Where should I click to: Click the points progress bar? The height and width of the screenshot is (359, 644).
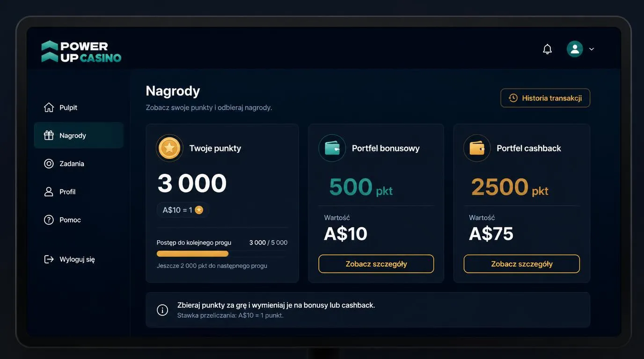pos(222,254)
